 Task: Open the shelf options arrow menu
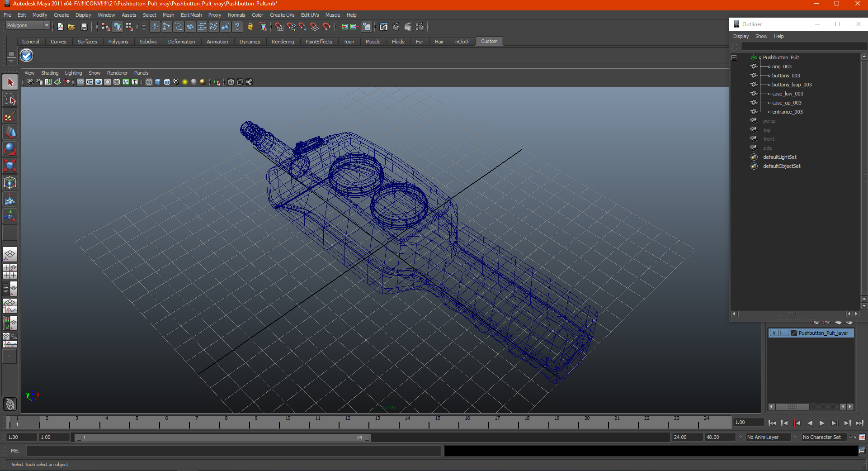tap(11, 62)
